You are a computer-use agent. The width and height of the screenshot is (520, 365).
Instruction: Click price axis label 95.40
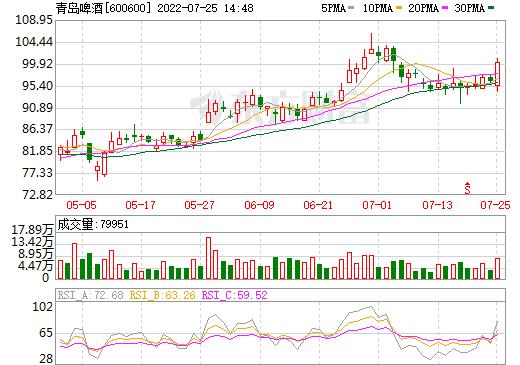(x=37, y=86)
